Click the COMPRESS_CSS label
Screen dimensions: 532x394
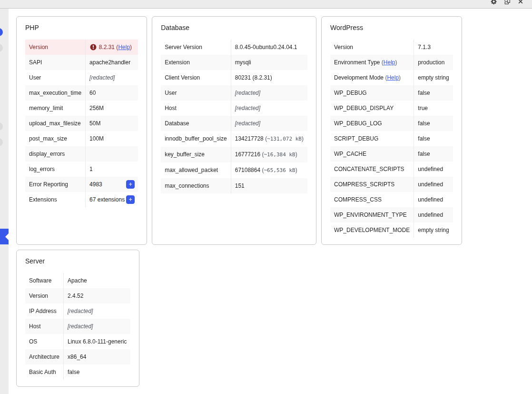click(358, 200)
